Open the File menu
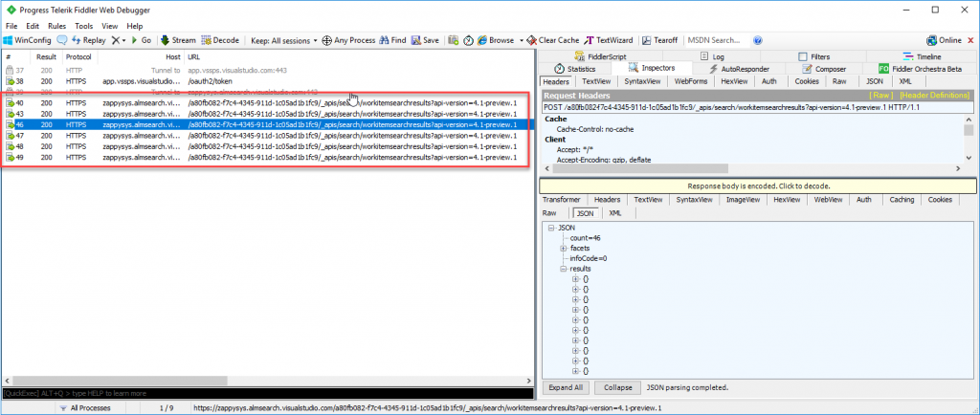 [x=11, y=26]
